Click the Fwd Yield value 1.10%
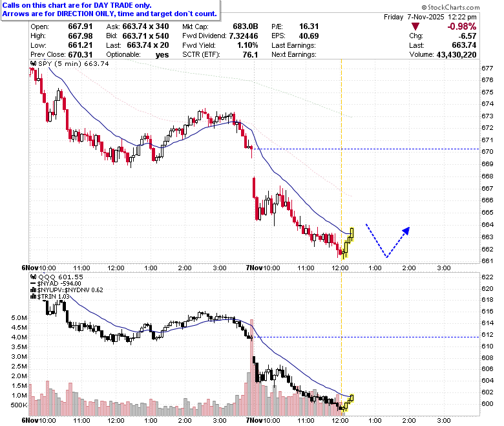 [x=248, y=45]
